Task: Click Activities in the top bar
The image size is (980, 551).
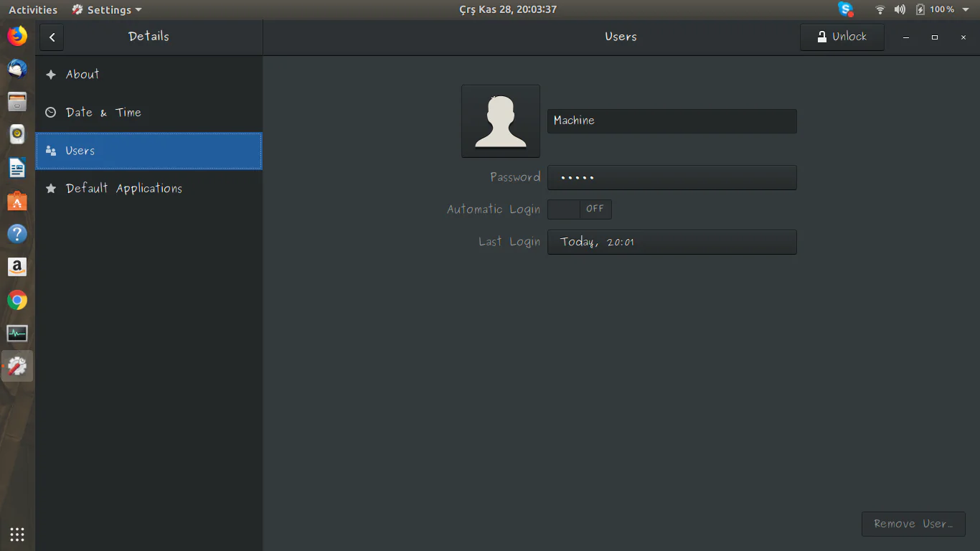Action: (x=33, y=9)
